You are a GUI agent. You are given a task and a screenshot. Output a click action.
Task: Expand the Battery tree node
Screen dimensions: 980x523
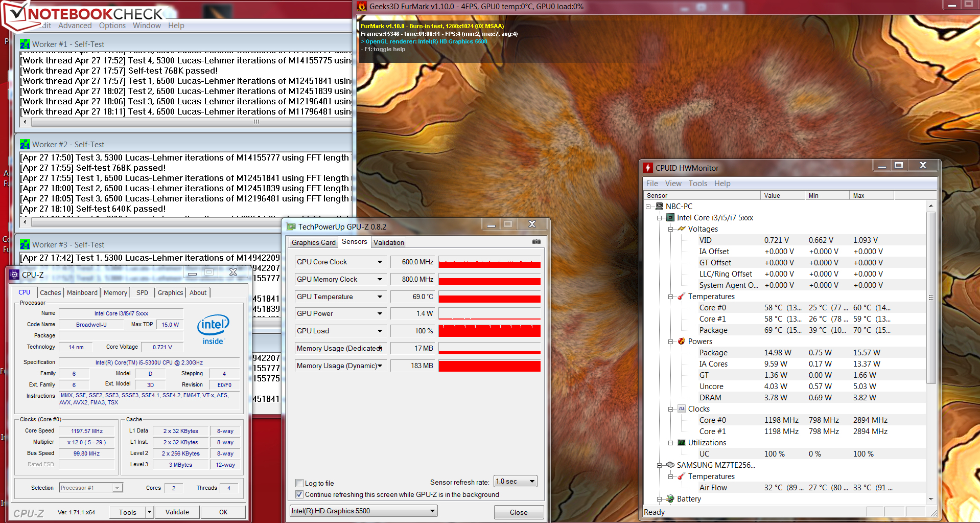(659, 499)
